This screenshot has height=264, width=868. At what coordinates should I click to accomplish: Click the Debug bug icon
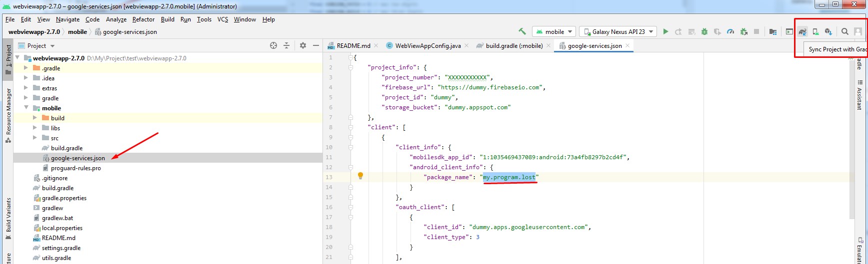(704, 32)
